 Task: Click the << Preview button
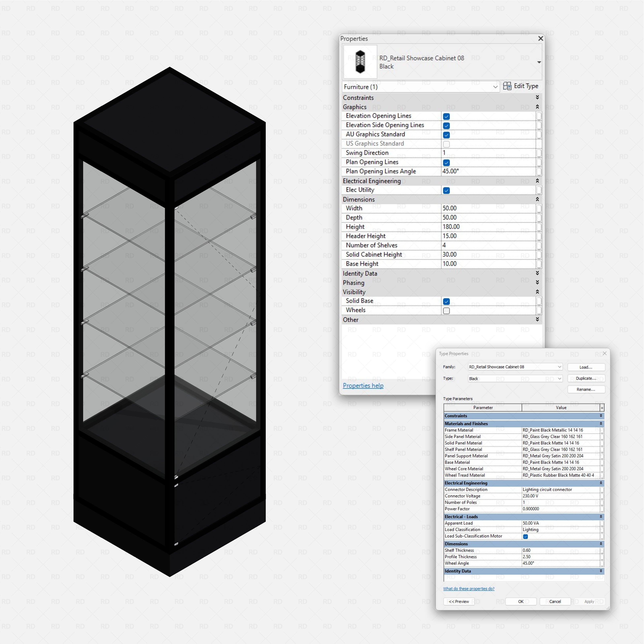459,601
